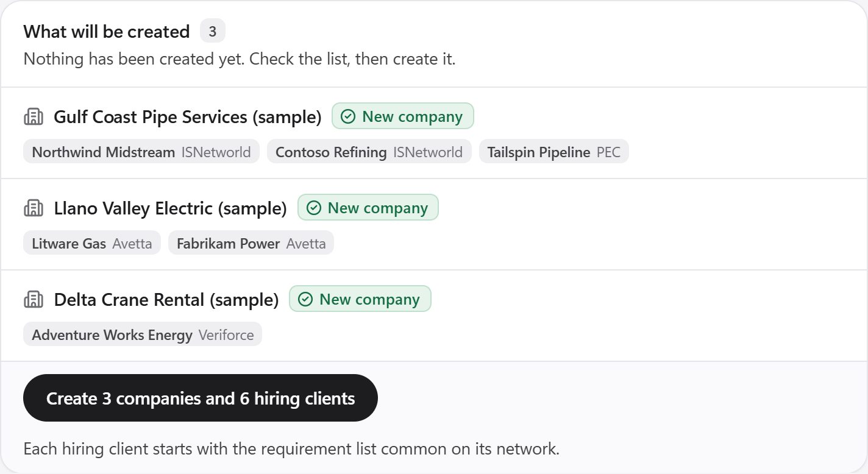This screenshot has width=868, height=474.
Task: Select the Adventure Works Energy Veriforce chip
Action: click(143, 334)
